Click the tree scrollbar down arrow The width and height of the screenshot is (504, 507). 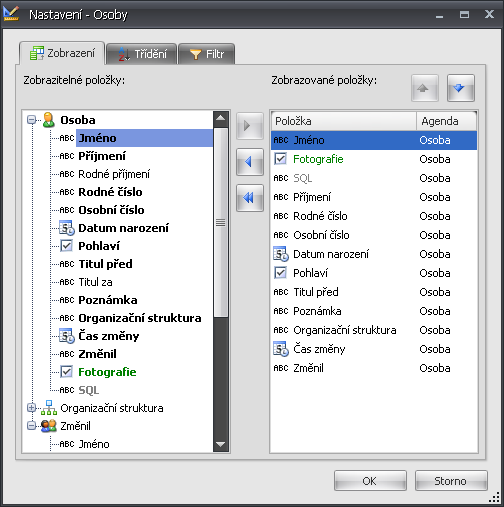pyautogui.click(x=221, y=444)
